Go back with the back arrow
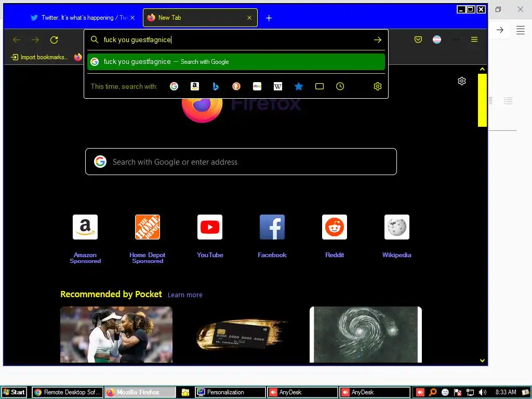This screenshot has width=532, height=399. click(17, 40)
